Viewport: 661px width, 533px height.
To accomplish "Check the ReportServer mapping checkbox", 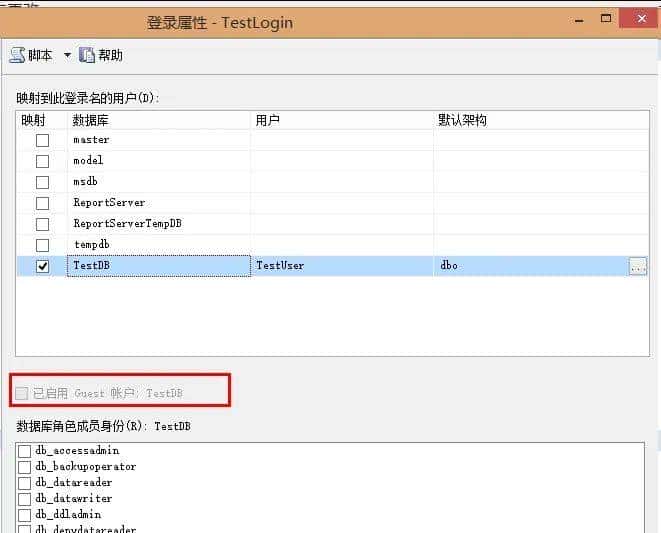I will pos(43,203).
